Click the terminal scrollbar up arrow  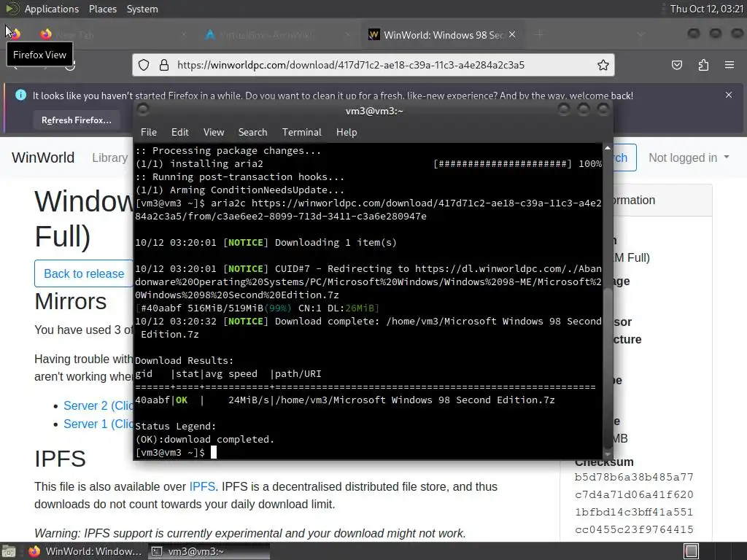point(608,148)
